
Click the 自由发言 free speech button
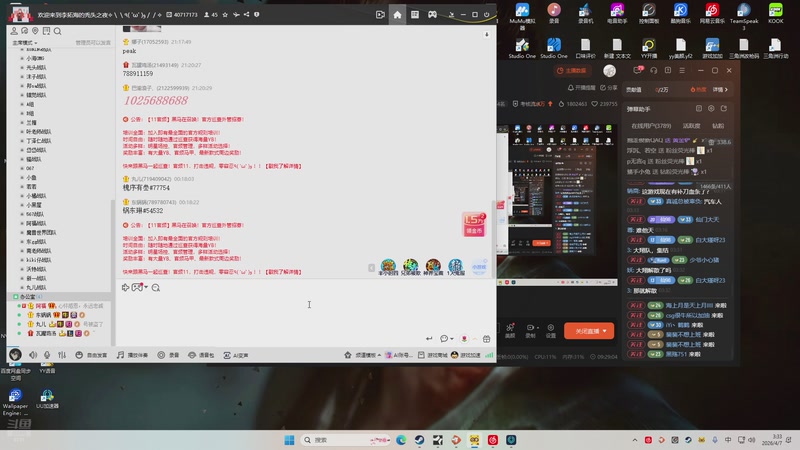coord(91,355)
